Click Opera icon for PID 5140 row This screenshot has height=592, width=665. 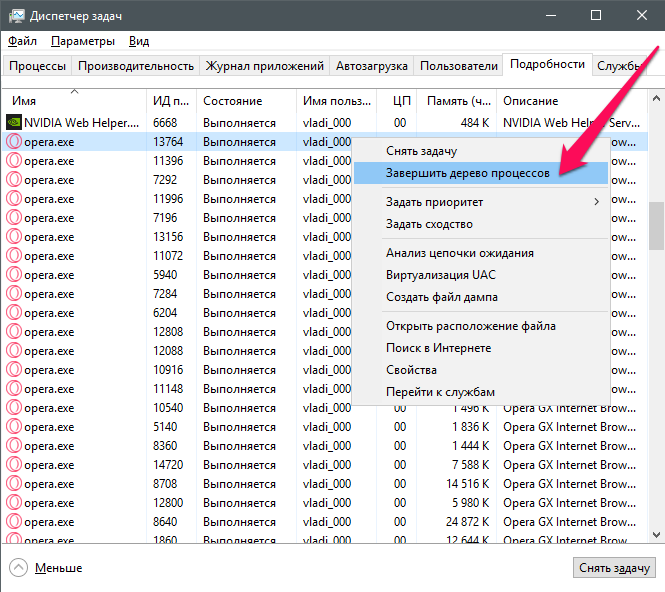(x=14, y=427)
